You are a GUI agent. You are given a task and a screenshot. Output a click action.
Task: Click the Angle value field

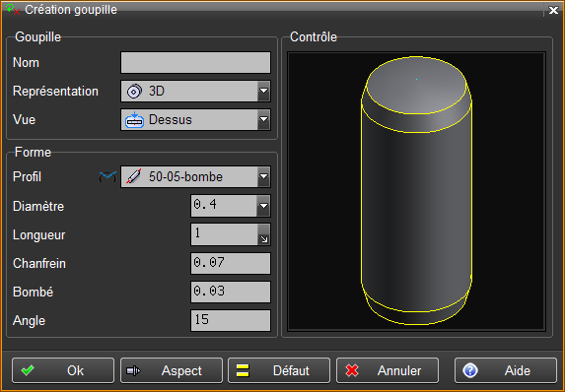[x=231, y=320]
